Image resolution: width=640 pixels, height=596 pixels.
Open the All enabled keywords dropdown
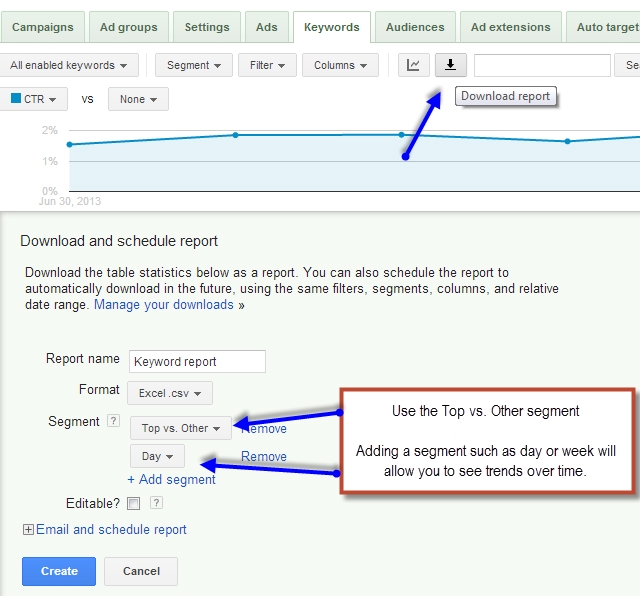(68, 65)
